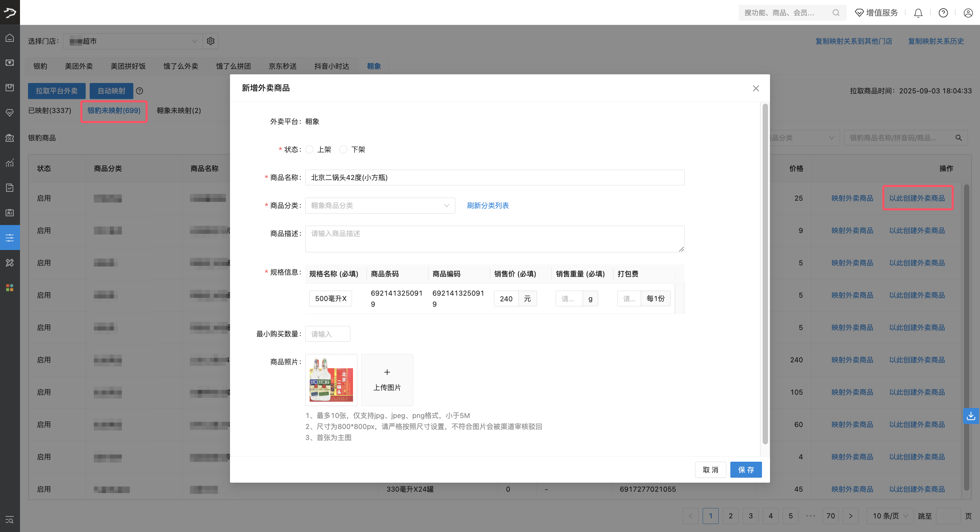The height and width of the screenshot is (532, 980).
Task: Click the 保存 save button
Action: tap(746, 470)
